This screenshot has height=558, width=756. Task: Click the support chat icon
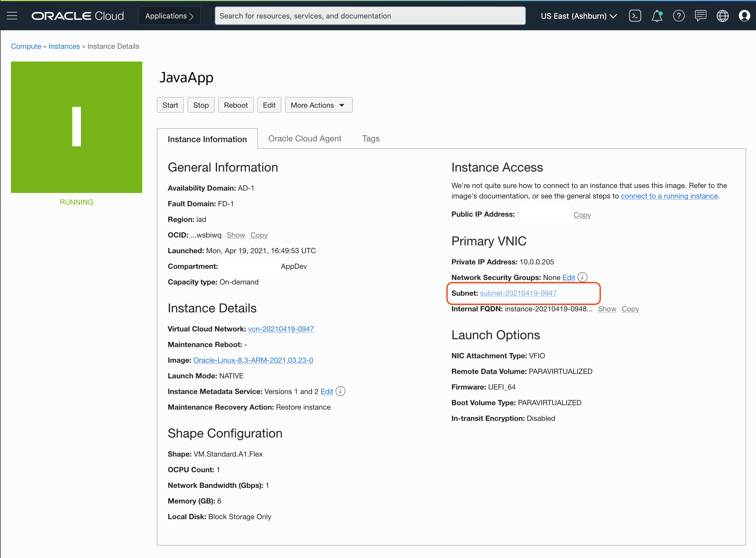pyautogui.click(x=701, y=16)
